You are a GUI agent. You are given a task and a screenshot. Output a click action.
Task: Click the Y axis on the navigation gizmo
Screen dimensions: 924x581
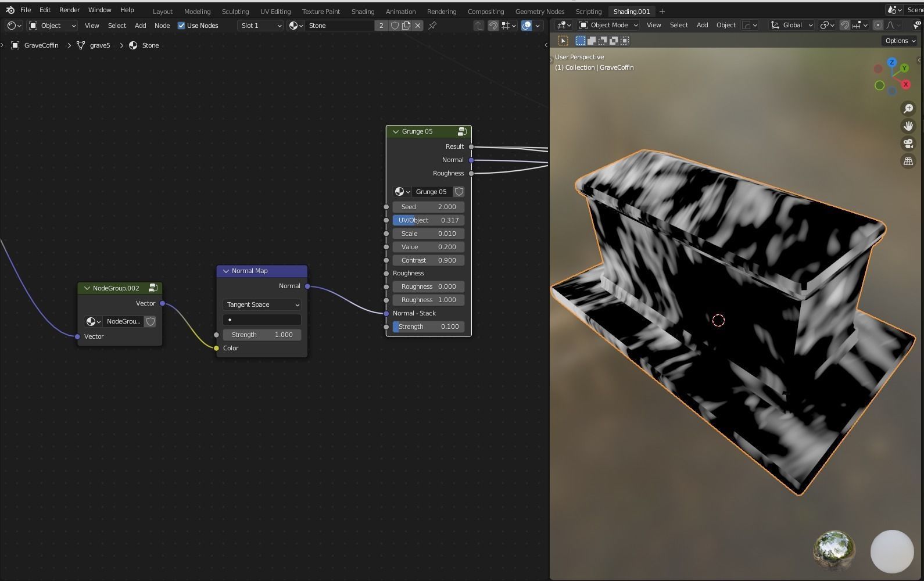point(904,69)
